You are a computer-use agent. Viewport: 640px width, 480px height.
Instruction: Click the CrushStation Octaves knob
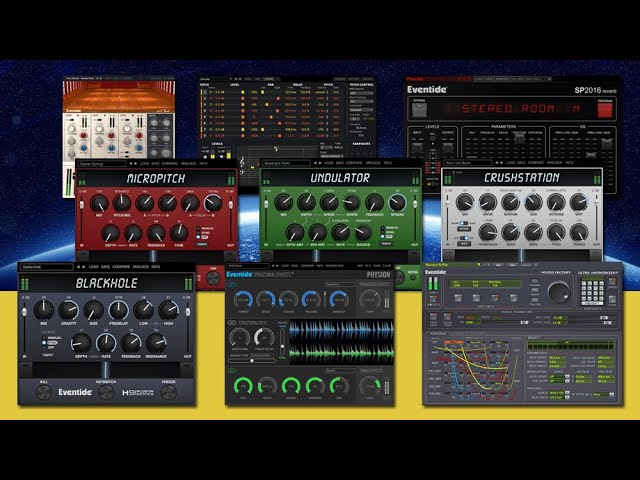pyautogui.click(x=556, y=202)
